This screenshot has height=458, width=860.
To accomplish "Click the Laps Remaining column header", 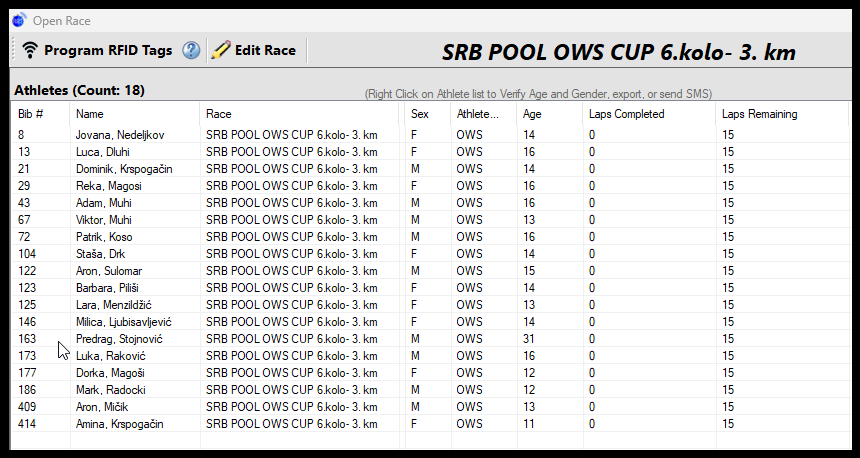I will tap(782, 114).
